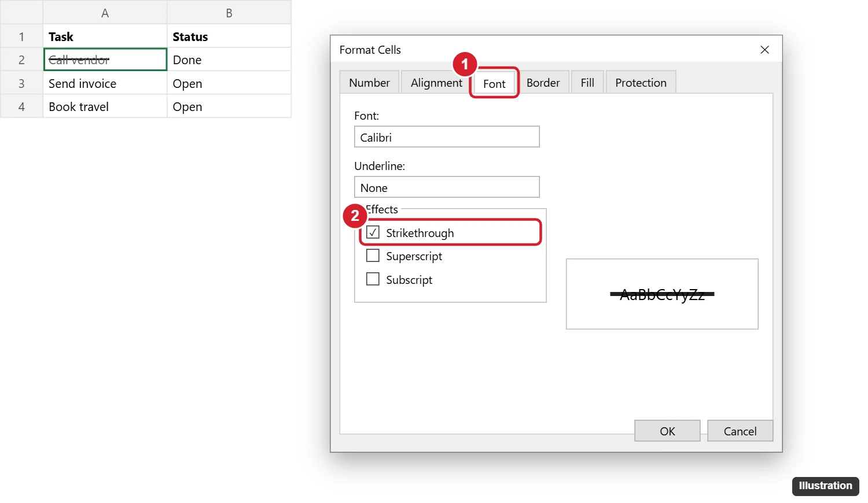Switch to the Protection tab

pyautogui.click(x=641, y=83)
